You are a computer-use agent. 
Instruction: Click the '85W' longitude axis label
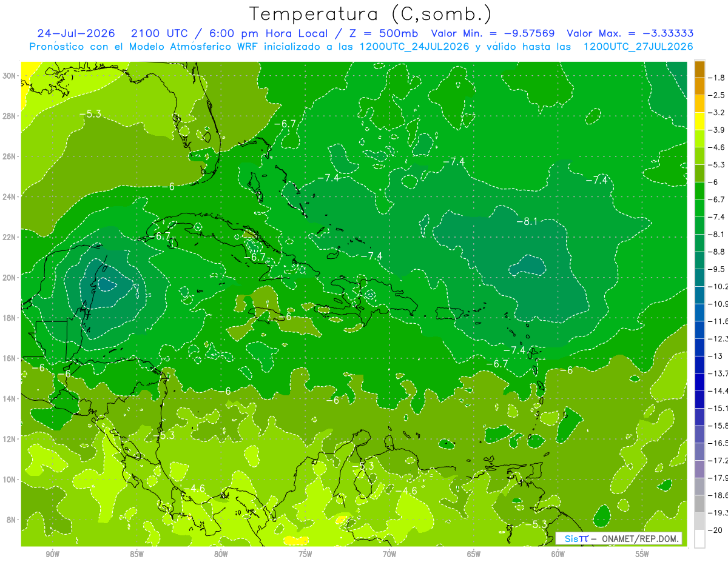click(x=136, y=554)
